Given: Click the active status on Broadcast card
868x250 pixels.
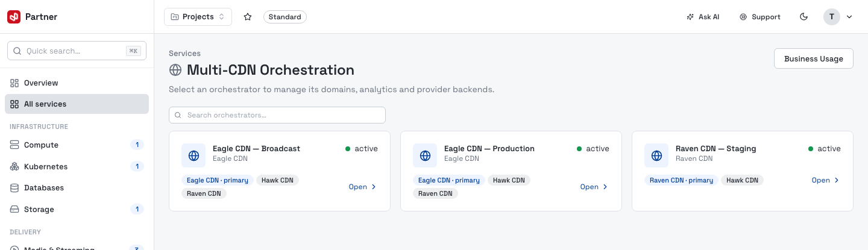Looking at the screenshot, I should [362, 149].
